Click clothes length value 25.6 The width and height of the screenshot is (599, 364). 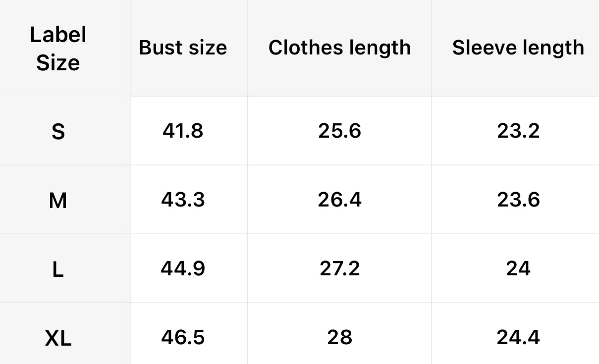339,131
